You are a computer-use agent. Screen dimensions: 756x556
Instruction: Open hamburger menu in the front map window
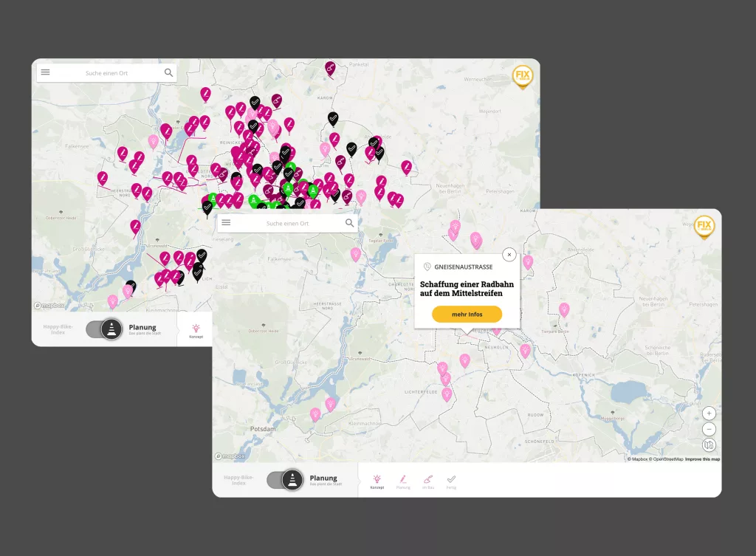pos(226,222)
